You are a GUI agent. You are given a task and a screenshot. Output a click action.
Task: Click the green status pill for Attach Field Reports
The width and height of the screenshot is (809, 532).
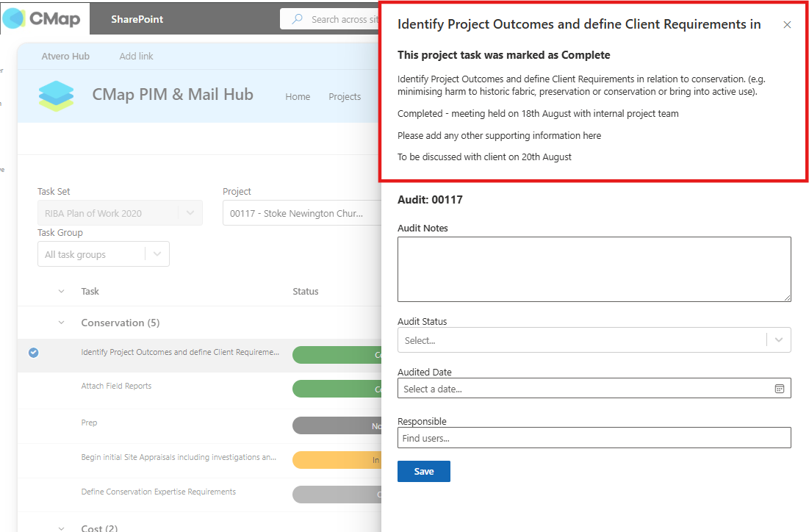(x=337, y=389)
